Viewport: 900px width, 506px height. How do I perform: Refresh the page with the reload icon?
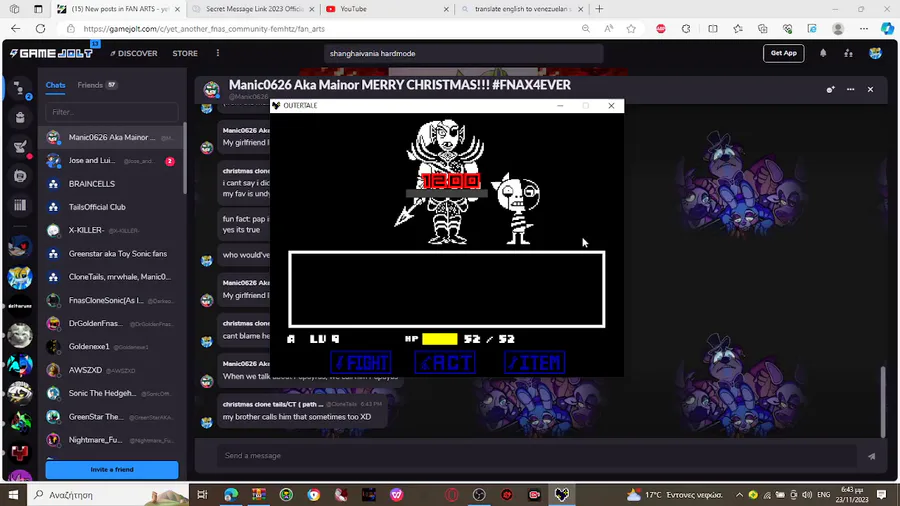(40, 29)
